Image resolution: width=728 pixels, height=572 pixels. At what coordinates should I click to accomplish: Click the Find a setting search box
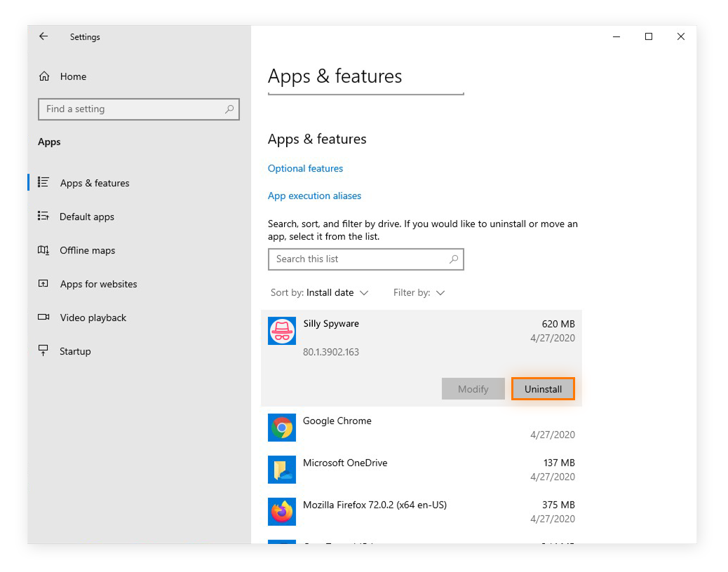(138, 109)
